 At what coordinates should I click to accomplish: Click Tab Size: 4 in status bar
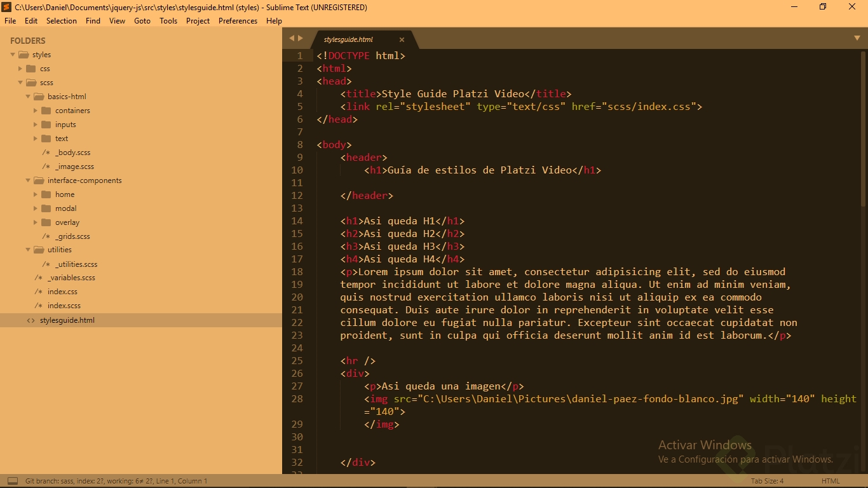tap(766, 481)
